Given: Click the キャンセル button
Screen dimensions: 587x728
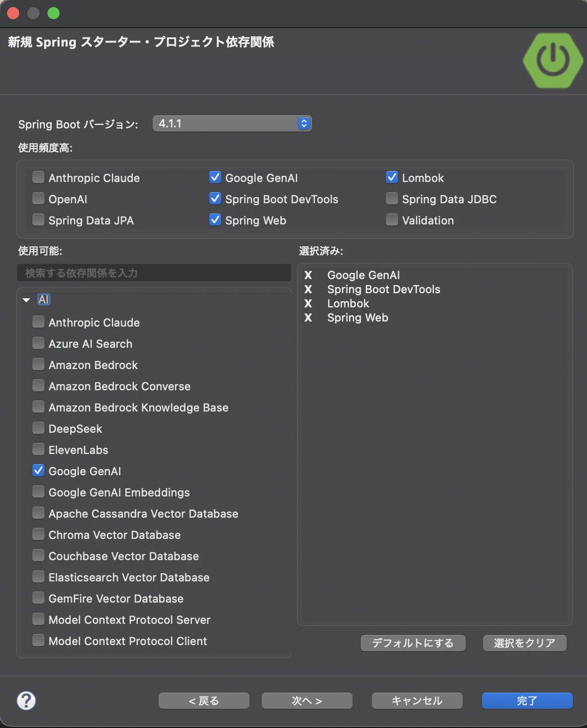Looking at the screenshot, I should (x=417, y=701).
